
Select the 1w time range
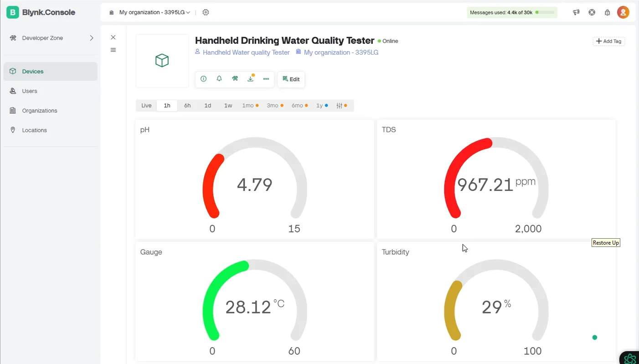pyautogui.click(x=228, y=106)
